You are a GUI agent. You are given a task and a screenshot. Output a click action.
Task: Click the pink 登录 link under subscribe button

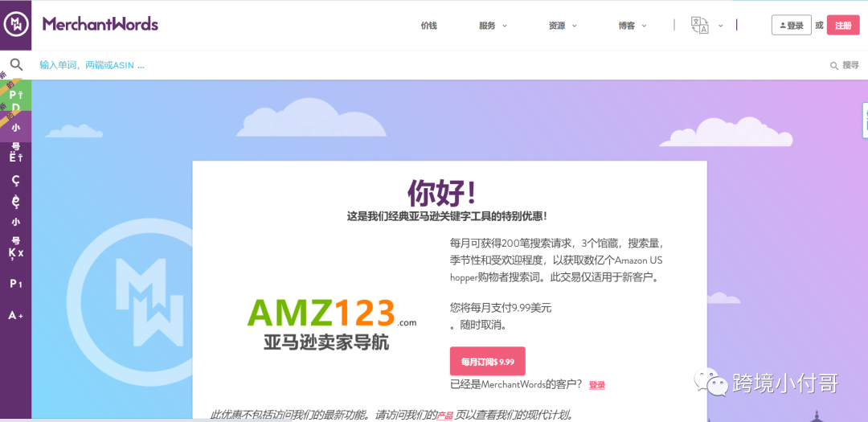pos(596,385)
